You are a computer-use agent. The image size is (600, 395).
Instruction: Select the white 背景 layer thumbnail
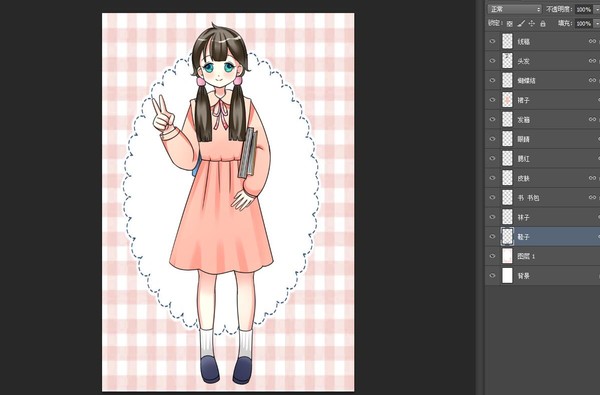(507, 276)
